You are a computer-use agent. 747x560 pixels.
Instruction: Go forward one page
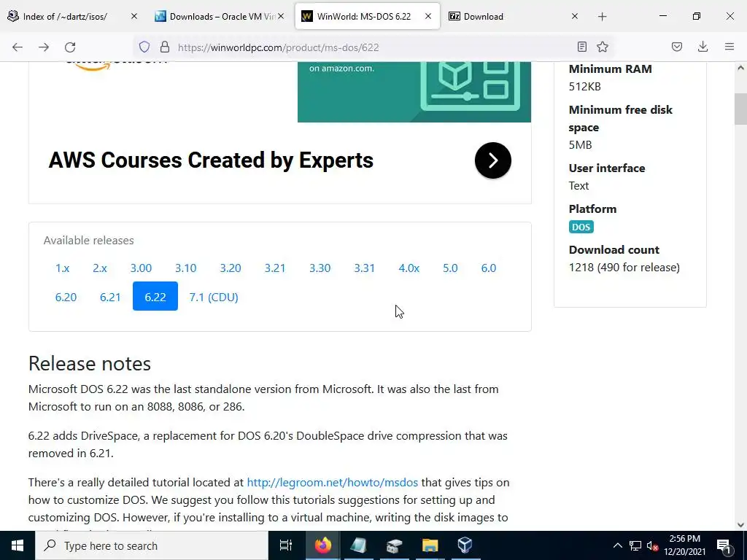(44, 47)
